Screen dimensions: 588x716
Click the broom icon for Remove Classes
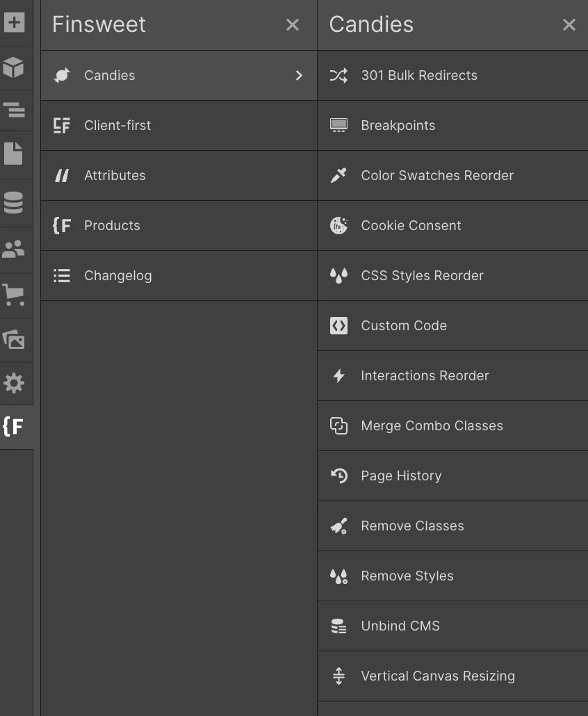point(338,526)
